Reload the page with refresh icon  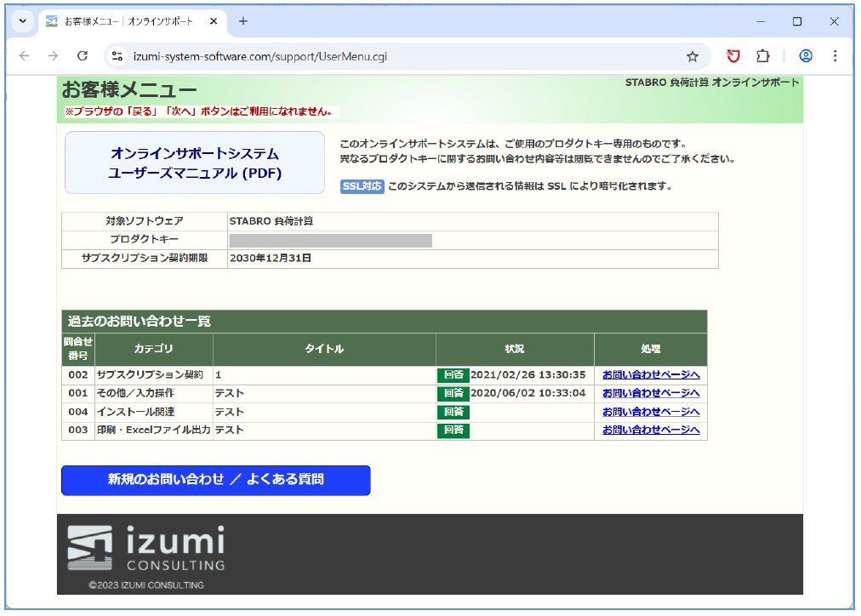tap(83, 56)
